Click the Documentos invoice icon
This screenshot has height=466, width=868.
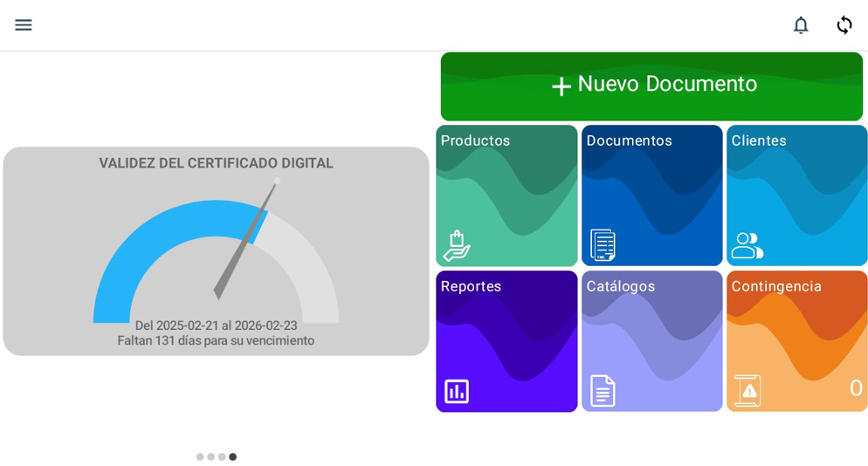pos(603,245)
